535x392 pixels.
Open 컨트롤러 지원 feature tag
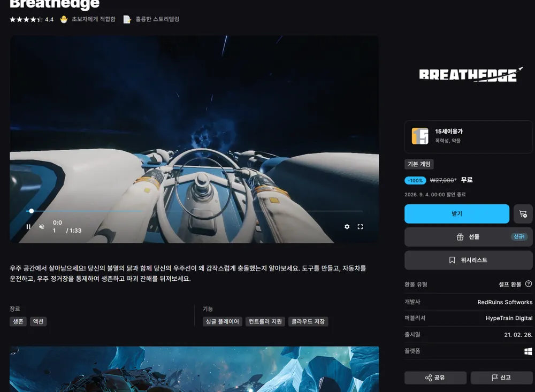click(265, 321)
